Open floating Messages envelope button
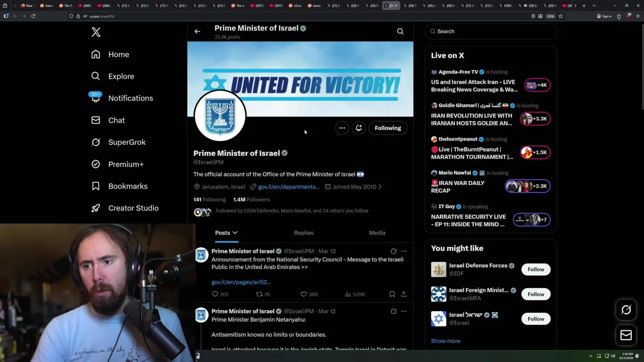This screenshot has width=644, height=362. point(626,335)
